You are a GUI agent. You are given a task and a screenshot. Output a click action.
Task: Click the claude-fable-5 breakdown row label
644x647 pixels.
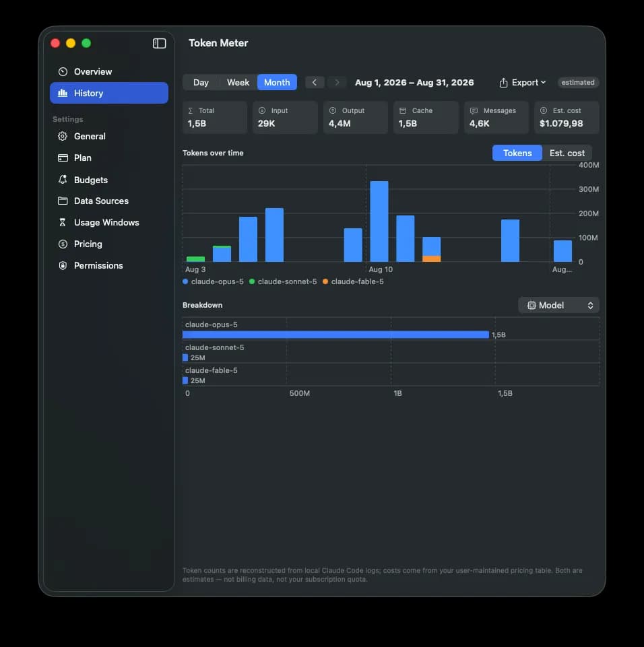coord(212,370)
